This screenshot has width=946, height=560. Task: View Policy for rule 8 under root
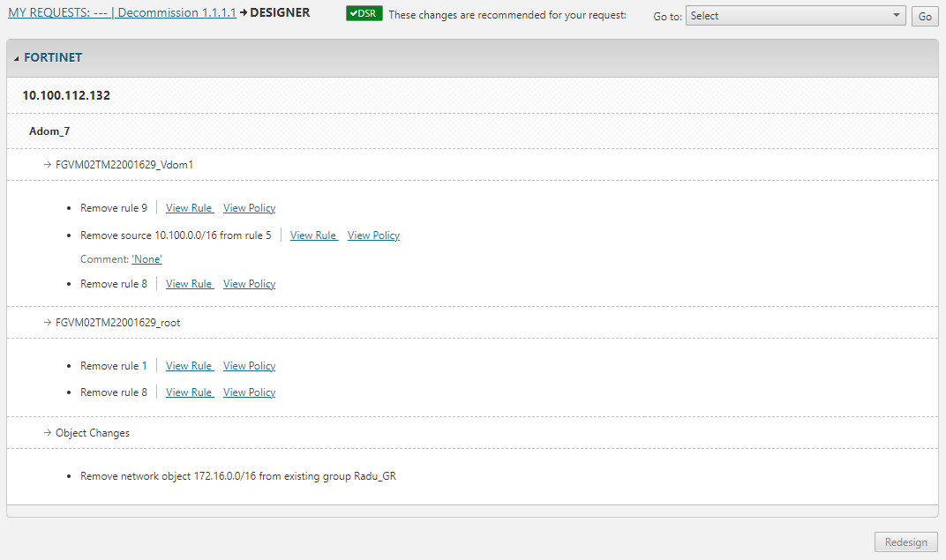pyautogui.click(x=249, y=392)
